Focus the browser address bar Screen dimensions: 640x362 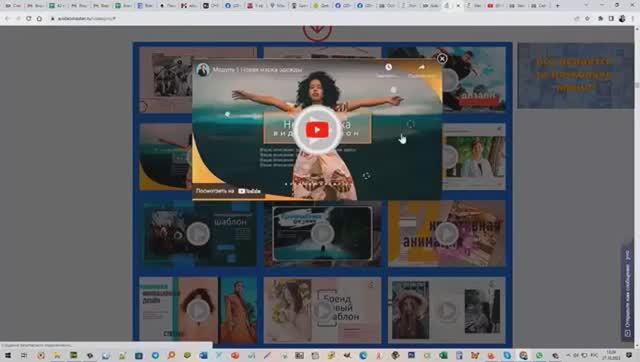pos(310,18)
